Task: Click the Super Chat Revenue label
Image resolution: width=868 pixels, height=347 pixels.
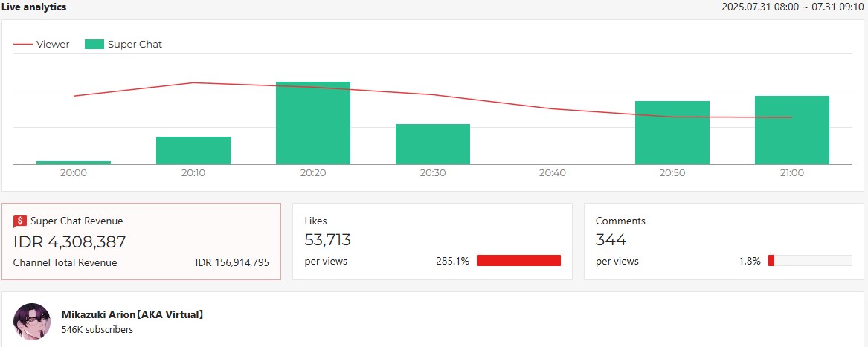Action: click(x=77, y=221)
